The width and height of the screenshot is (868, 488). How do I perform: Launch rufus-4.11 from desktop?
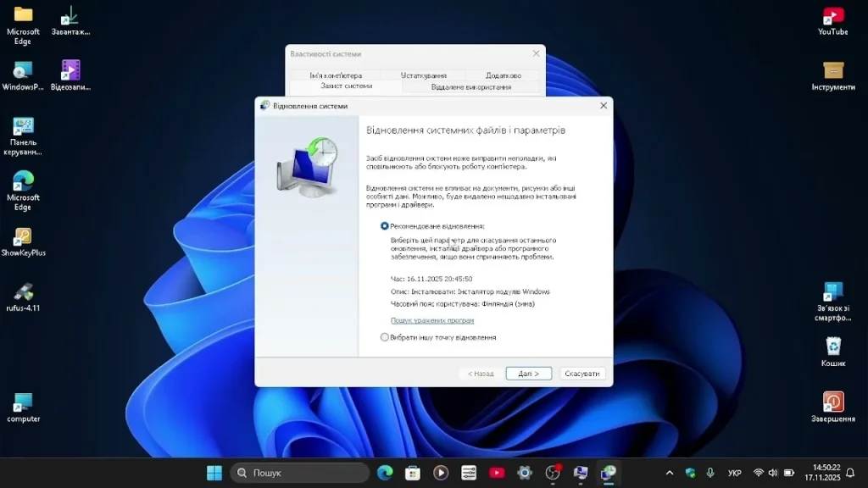pyautogui.click(x=23, y=297)
